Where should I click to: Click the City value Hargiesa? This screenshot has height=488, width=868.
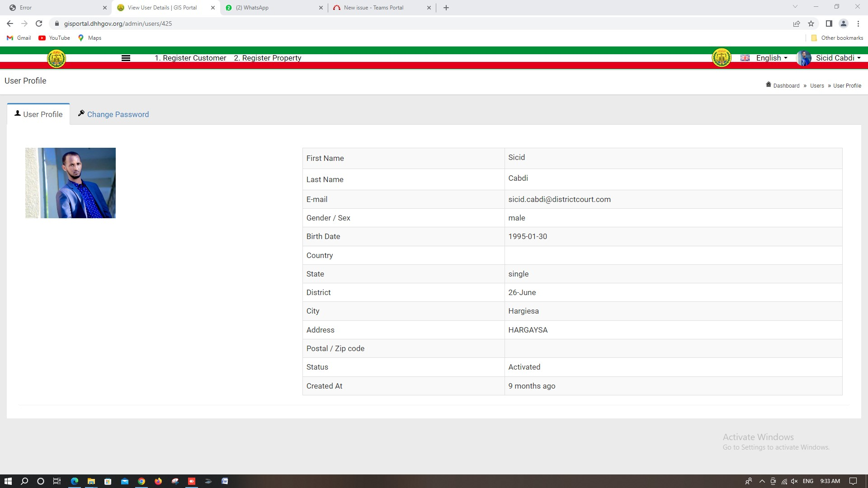pos(524,311)
